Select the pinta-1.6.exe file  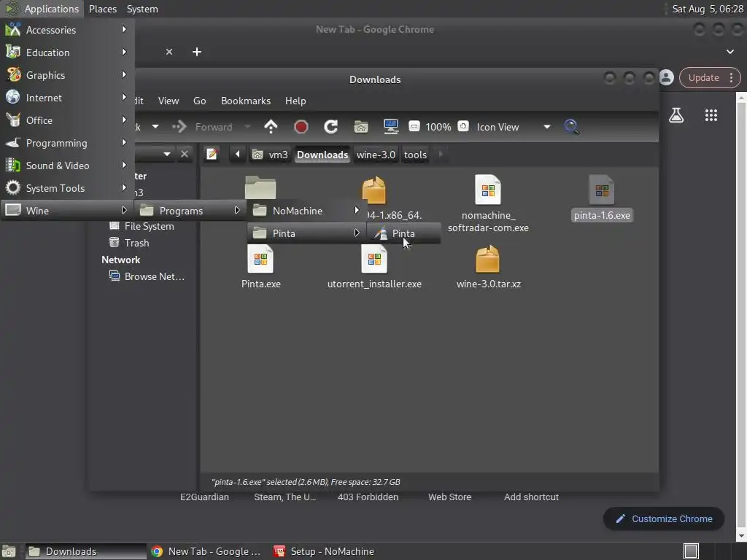[x=602, y=198]
